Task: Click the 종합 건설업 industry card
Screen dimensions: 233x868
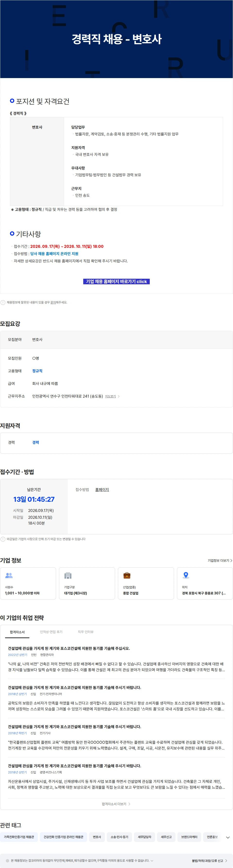Action: [146, 583]
